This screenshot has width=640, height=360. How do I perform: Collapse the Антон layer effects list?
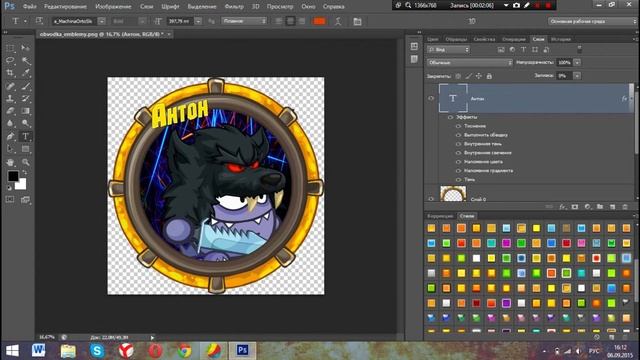click(x=631, y=98)
